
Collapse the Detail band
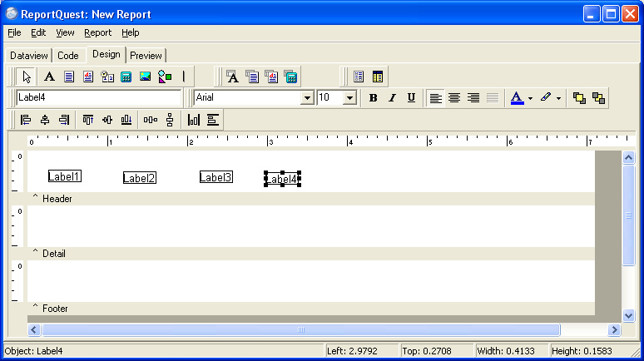click(35, 252)
